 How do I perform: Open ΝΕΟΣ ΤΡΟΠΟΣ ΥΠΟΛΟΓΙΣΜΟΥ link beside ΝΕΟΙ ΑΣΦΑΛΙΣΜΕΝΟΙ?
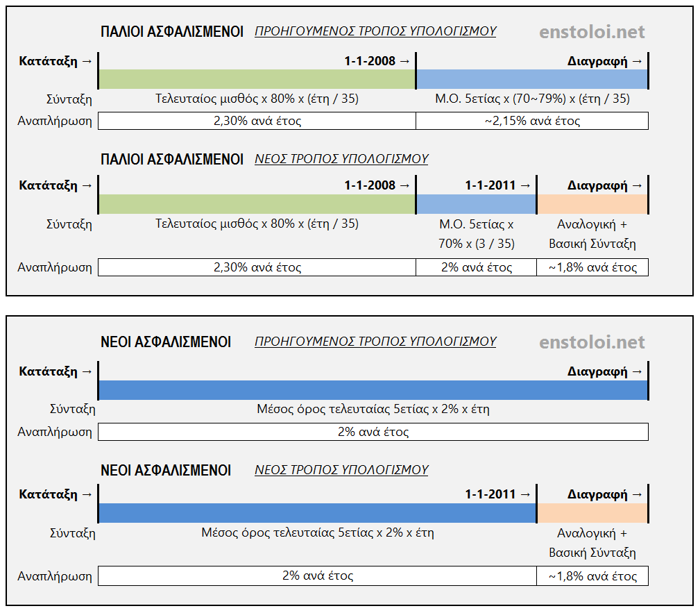341,470
